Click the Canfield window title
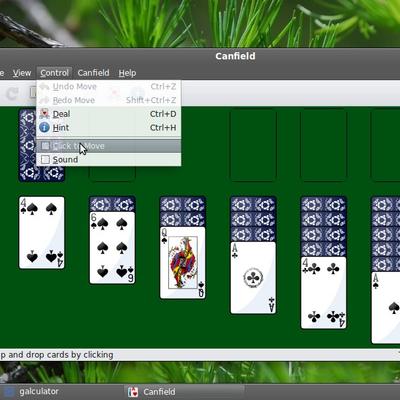The width and height of the screenshot is (400, 400). tap(235, 56)
